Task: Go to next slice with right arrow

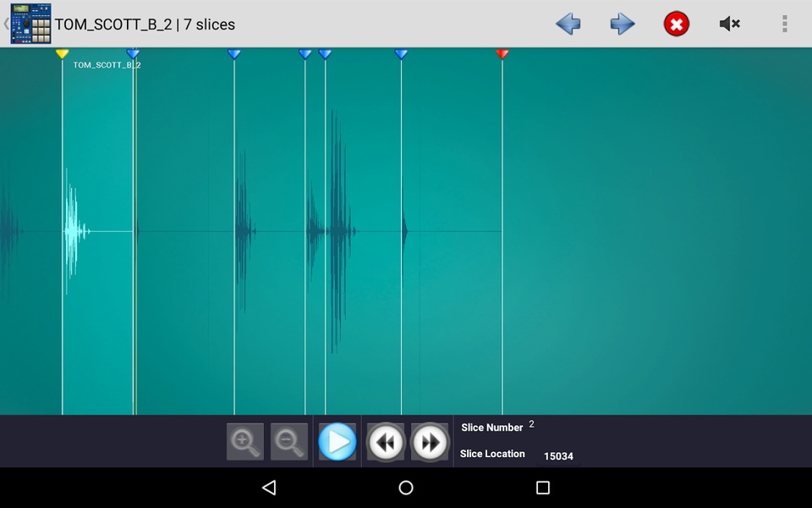Action: (x=622, y=24)
